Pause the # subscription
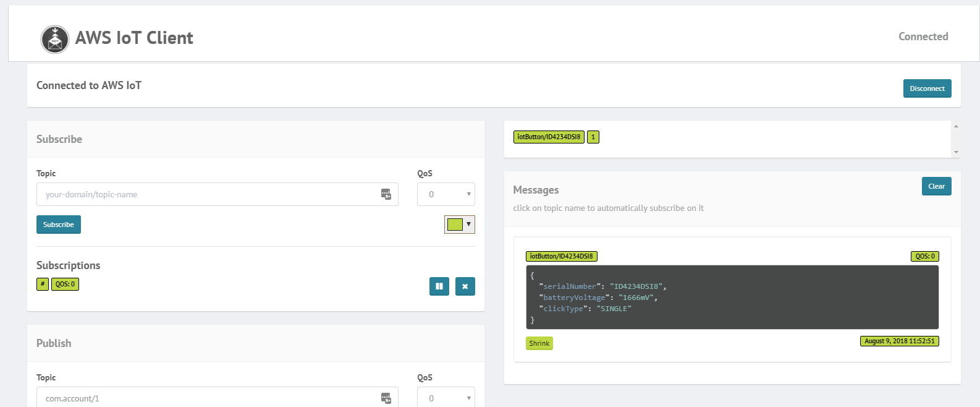 439,286
